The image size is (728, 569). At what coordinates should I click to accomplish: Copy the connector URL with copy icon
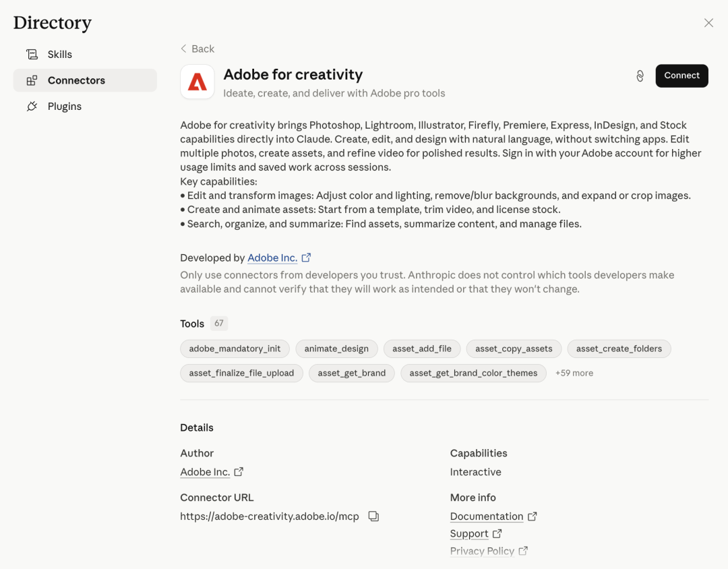[x=373, y=516]
